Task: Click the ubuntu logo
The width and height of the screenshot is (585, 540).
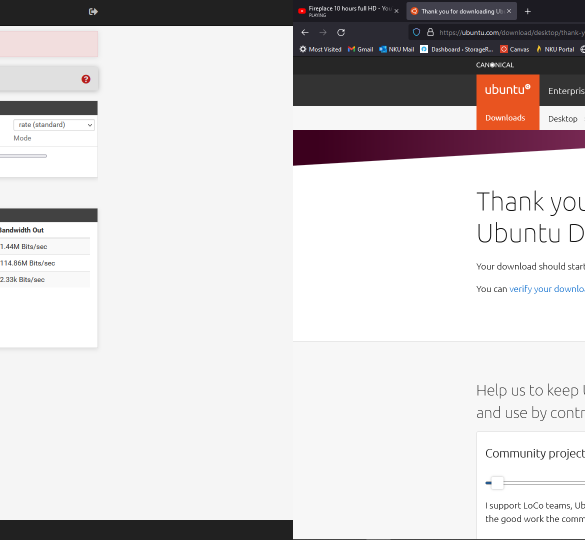Action: click(x=507, y=90)
